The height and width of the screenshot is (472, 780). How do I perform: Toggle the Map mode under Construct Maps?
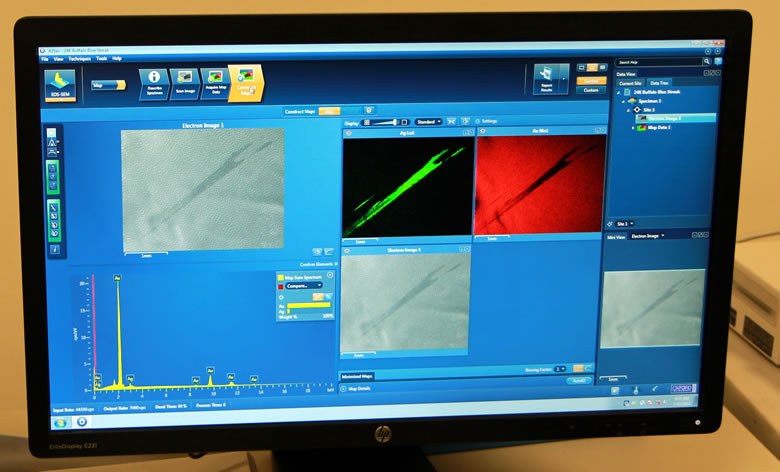(329, 110)
